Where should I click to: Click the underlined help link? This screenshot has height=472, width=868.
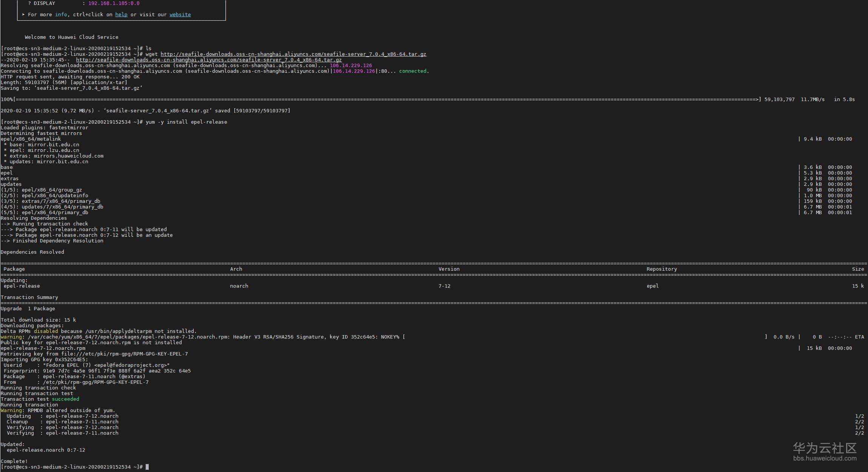coord(121,14)
